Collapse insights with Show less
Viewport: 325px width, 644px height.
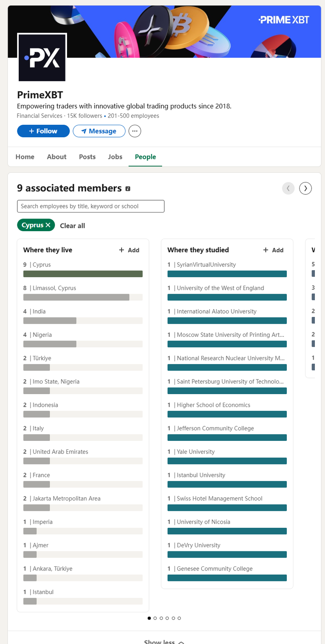164,641
